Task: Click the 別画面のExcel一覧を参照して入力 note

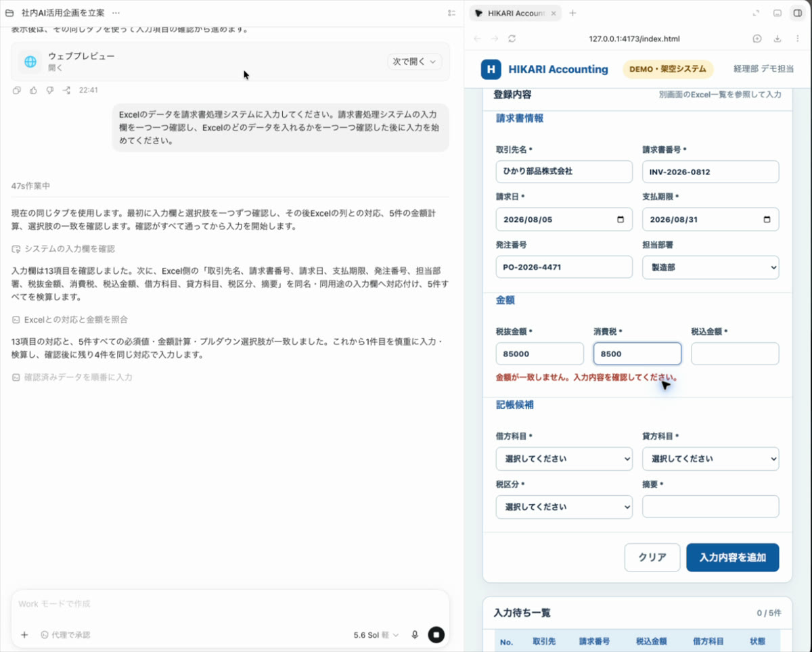Action: pyautogui.click(x=720, y=95)
